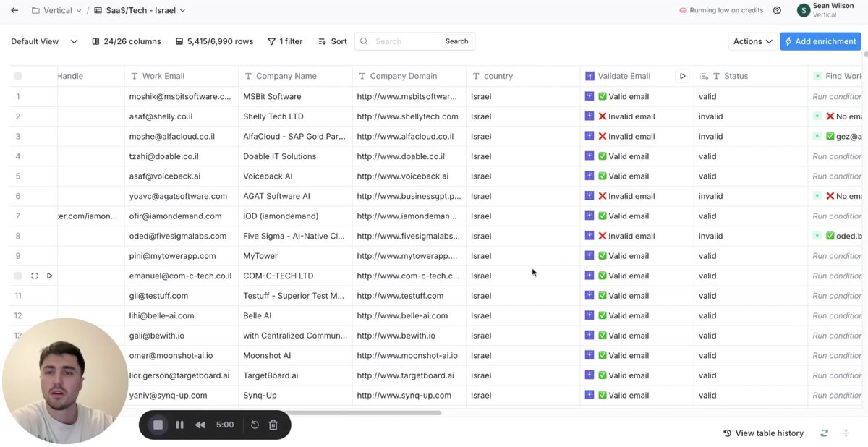This screenshot has height=447, width=868.
Task: Open the 5,415/6,990 rows selector
Action: point(214,41)
